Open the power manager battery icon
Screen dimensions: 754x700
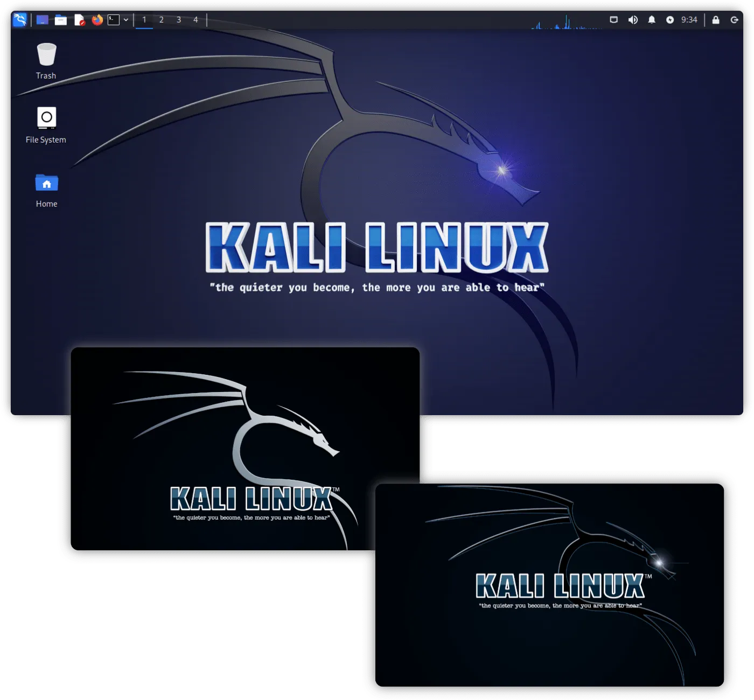670,20
